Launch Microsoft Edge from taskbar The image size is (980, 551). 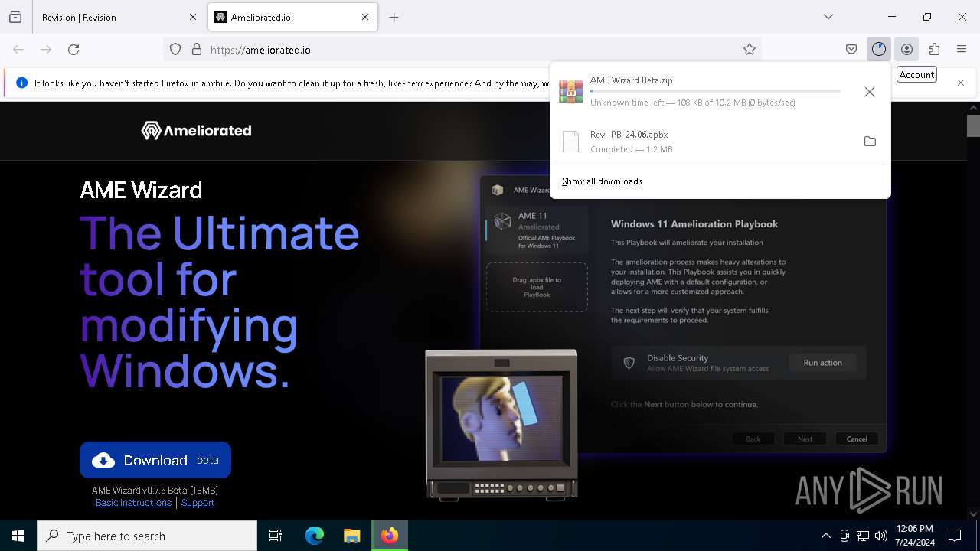tap(315, 536)
